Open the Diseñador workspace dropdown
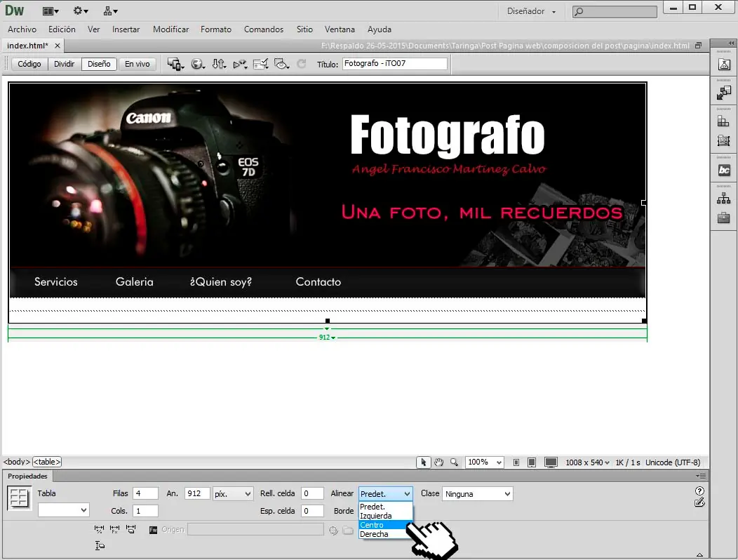Screen dimensions: 738x560 [531, 11]
